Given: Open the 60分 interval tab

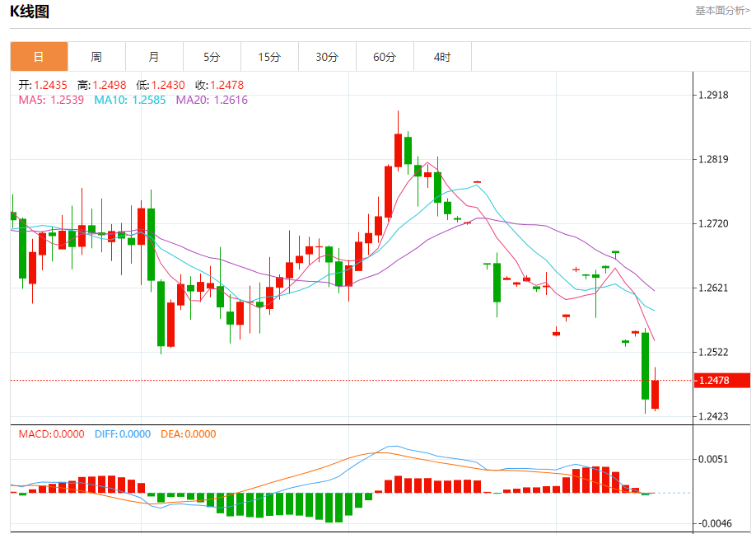Looking at the screenshot, I should (385, 57).
